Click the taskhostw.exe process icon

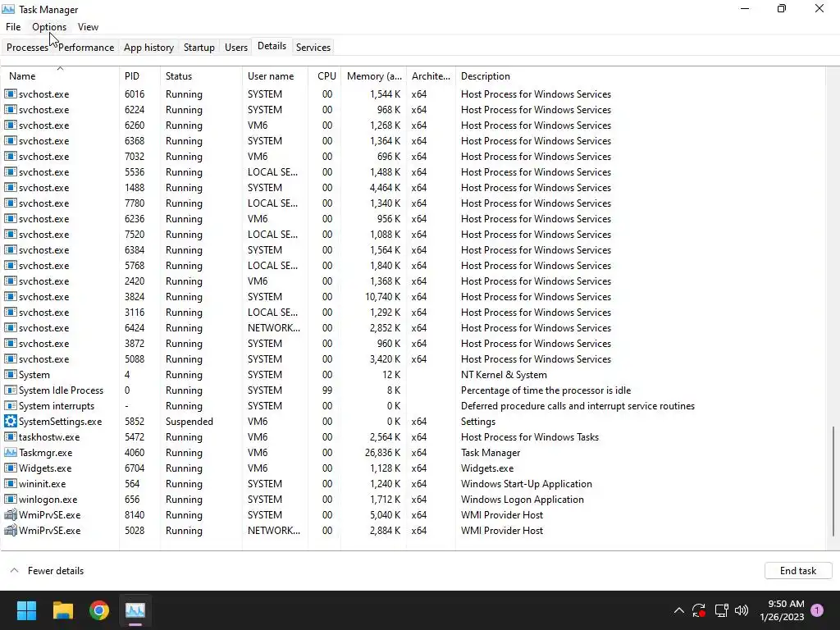(10, 436)
